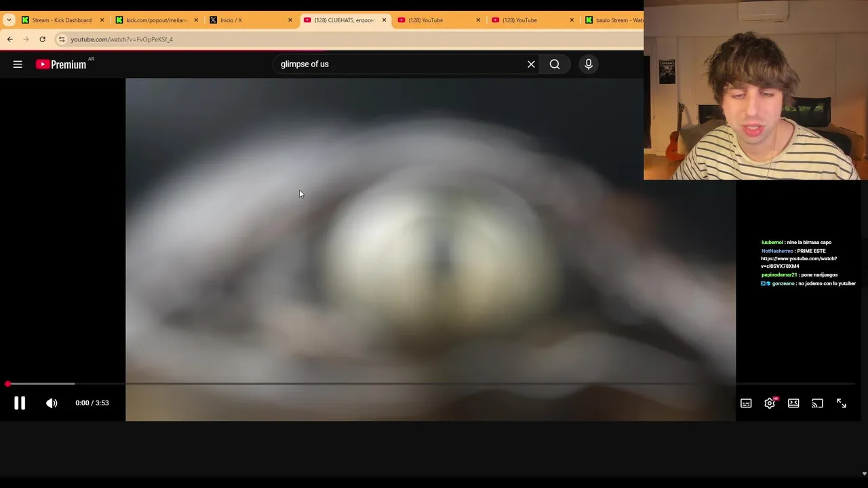Click the 0:00 / 3:53 time display
The width and height of the screenshot is (868, 488).
[x=92, y=403]
